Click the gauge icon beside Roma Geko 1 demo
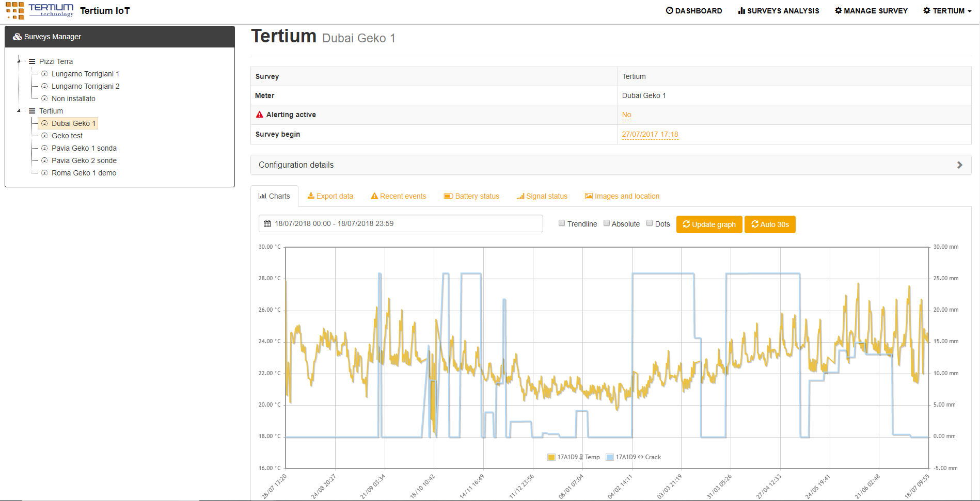The height and width of the screenshot is (501, 980). [44, 173]
